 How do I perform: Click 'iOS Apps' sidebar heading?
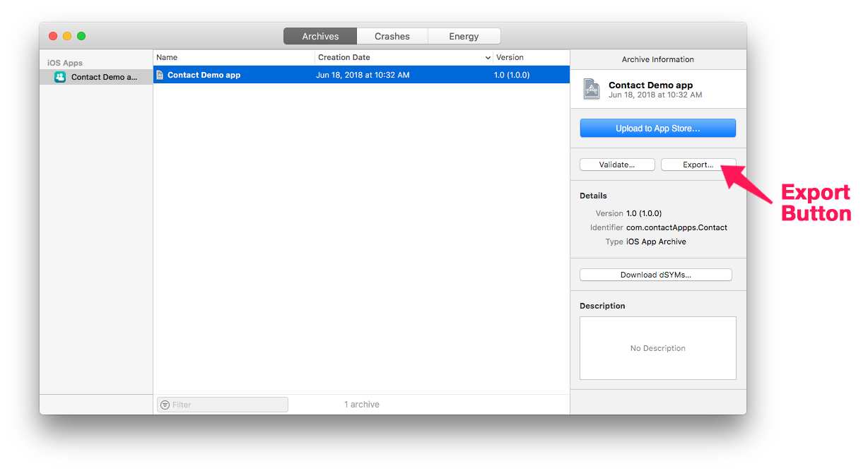(x=65, y=63)
